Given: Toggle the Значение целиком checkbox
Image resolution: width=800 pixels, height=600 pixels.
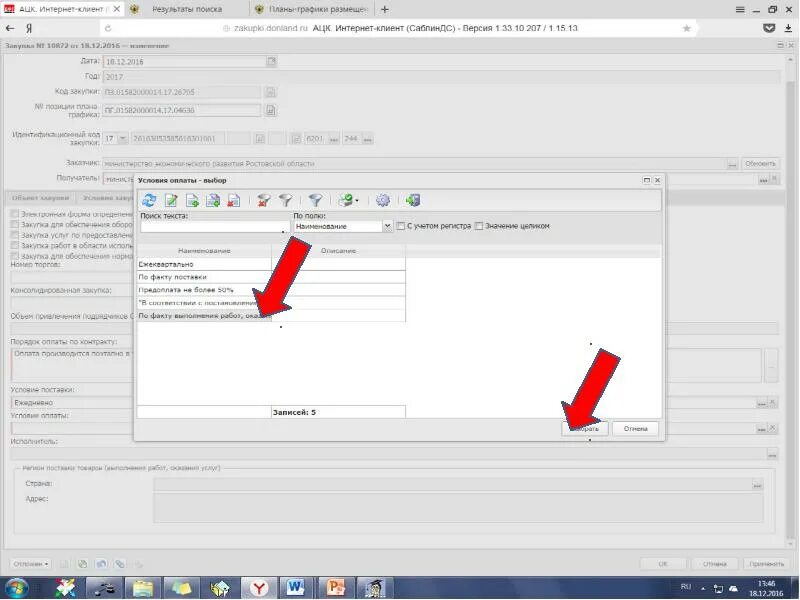Looking at the screenshot, I should point(479,226).
